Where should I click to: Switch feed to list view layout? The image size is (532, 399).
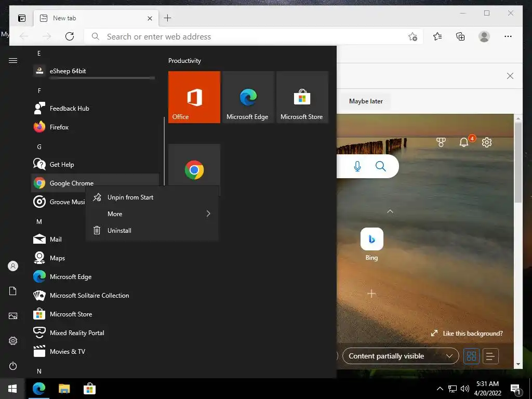(x=490, y=356)
